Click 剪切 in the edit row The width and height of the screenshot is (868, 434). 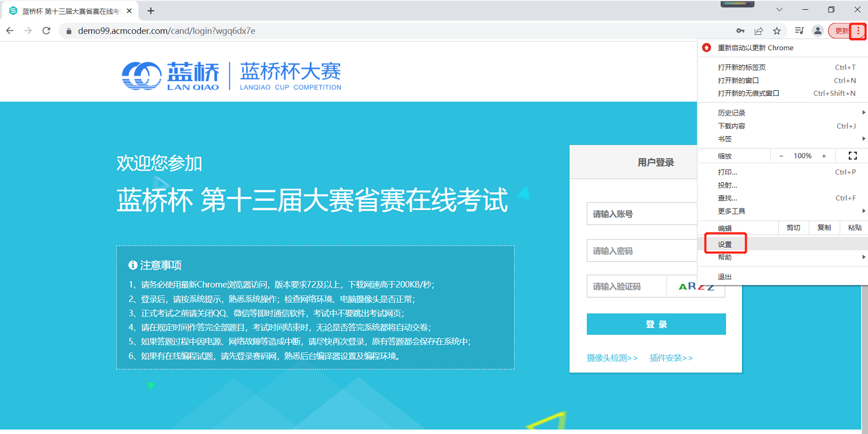point(793,228)
